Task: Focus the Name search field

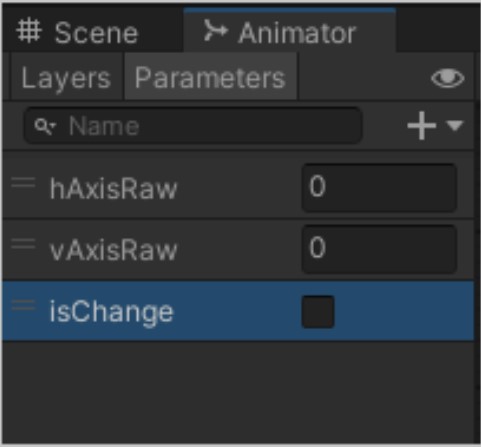Action: (193, 126)
